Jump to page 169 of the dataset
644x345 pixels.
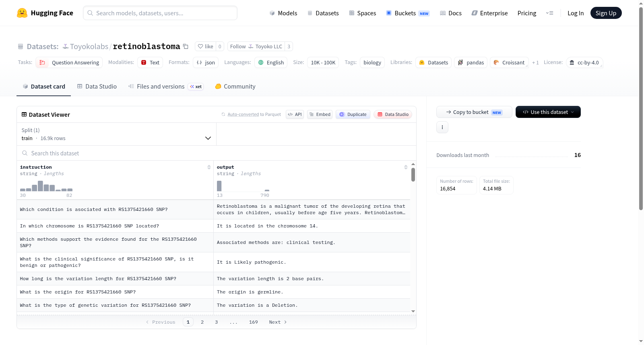pos(254,322)
